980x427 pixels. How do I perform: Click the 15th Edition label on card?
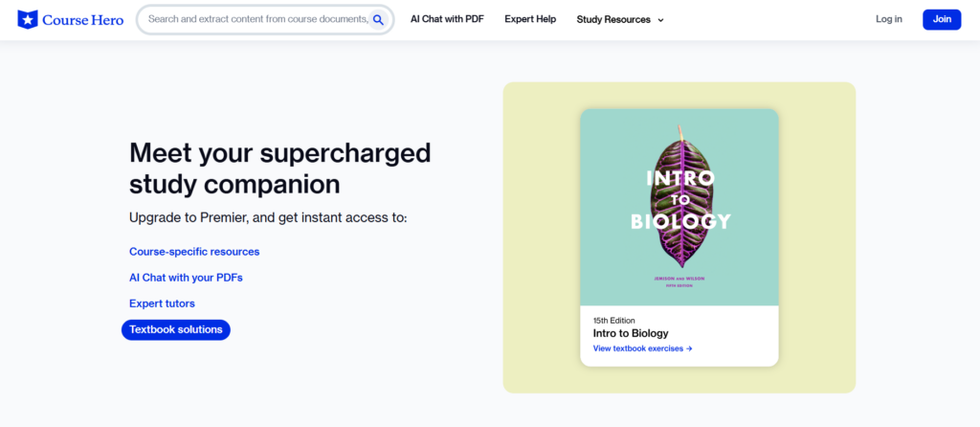click(x=614, y=320)
